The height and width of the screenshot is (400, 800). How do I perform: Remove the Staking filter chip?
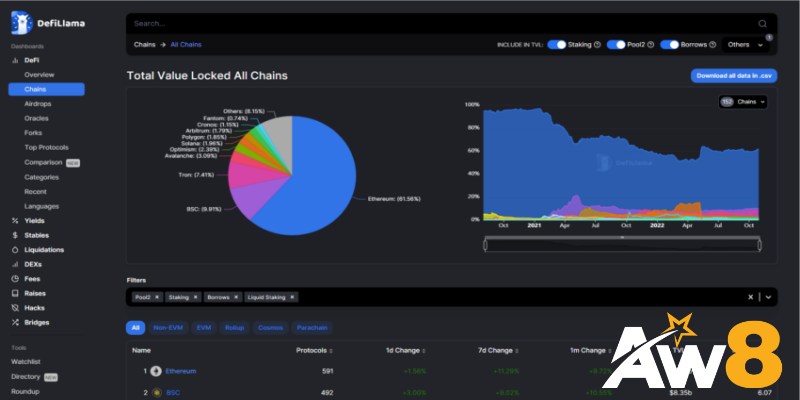click(x=195, y=297)
